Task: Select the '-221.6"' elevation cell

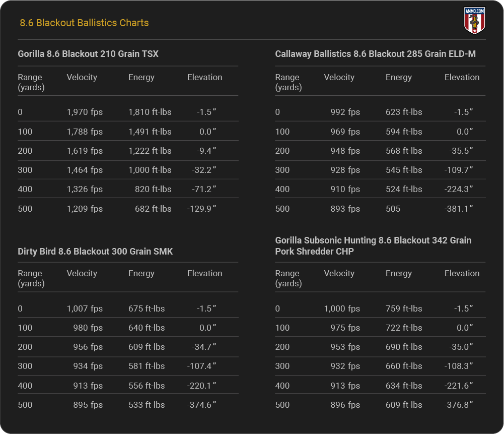Action: tap(459, 386)
